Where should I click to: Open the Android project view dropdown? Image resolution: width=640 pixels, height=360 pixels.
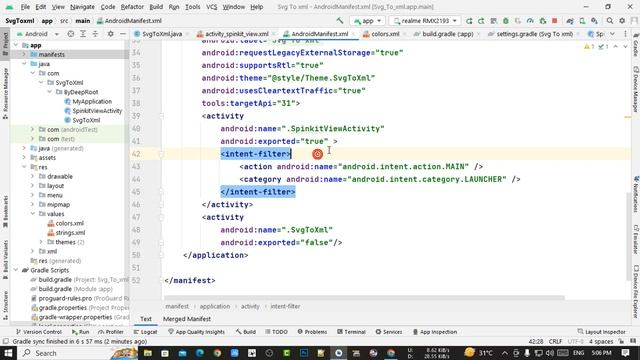(38, 34)
